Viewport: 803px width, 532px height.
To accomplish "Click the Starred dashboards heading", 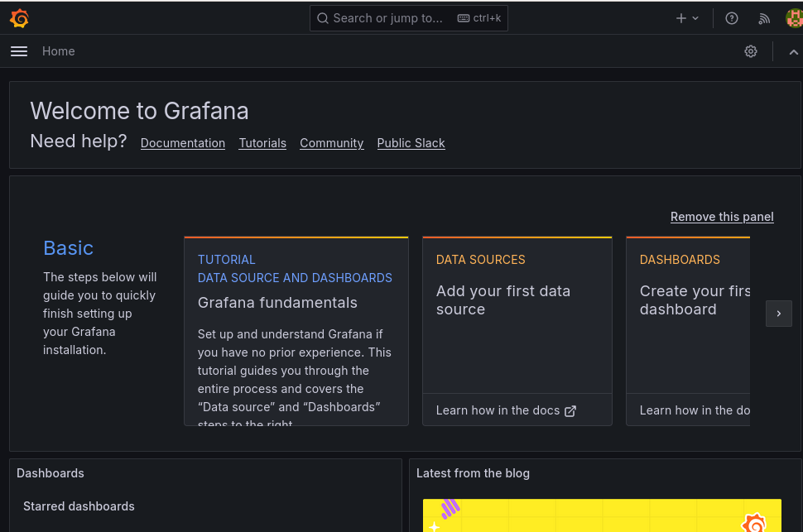I will tap(79, 506).
